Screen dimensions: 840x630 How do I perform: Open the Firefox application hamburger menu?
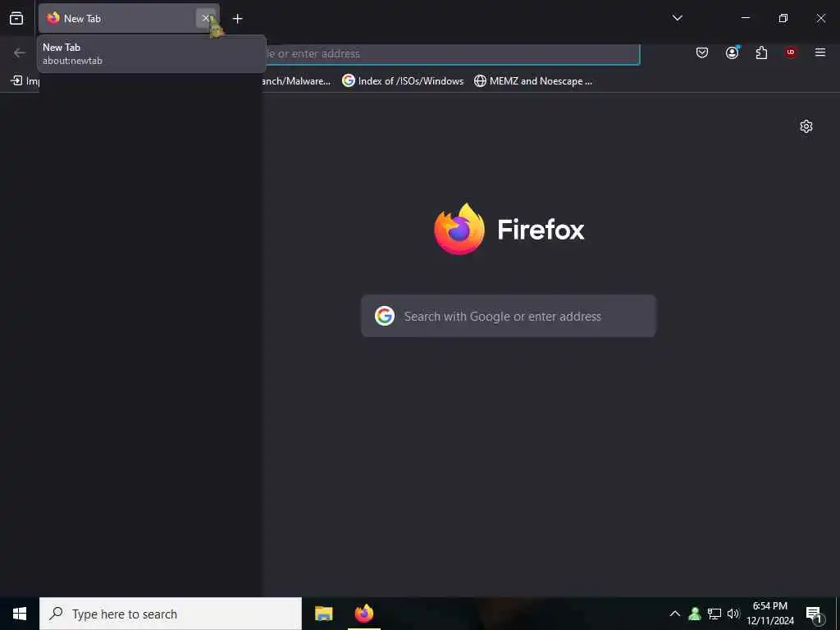(820, 52)
